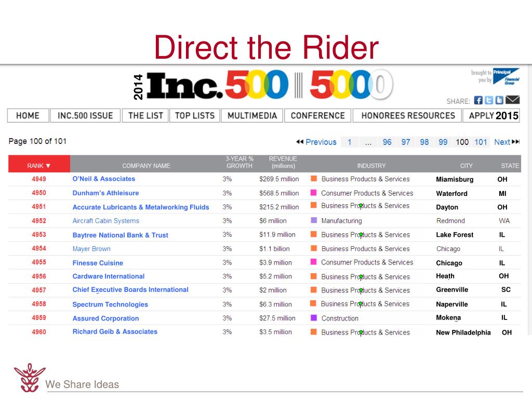The width and height of the screenshot is (532, 399).
Task: Click the Inc. 500 logo
Action: pos(217,85)
